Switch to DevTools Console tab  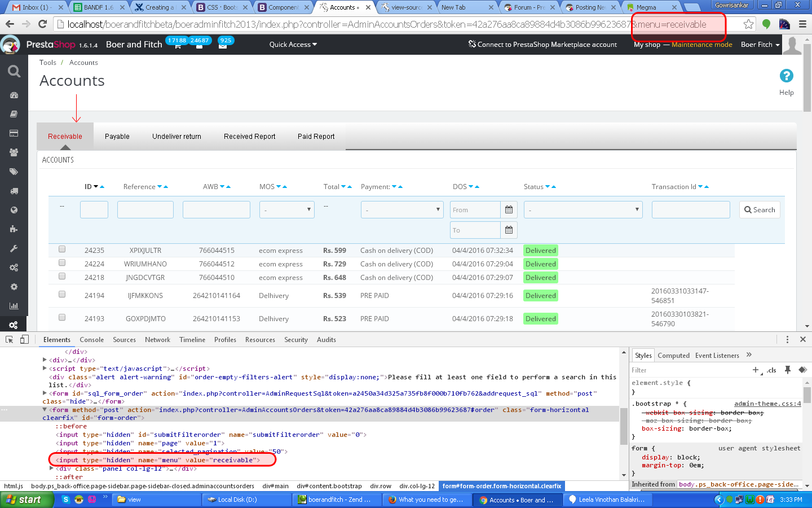(92, 340)
